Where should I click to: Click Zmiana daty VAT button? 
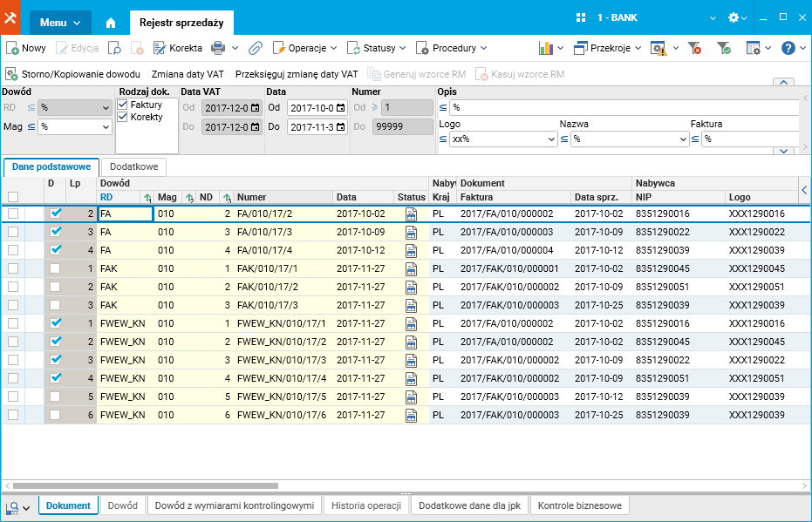[x=188, y=74]
